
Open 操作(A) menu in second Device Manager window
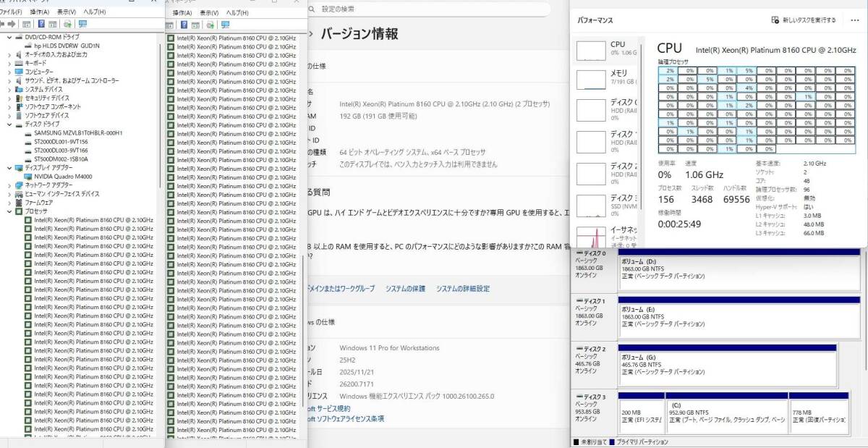[x=182, y=13]
